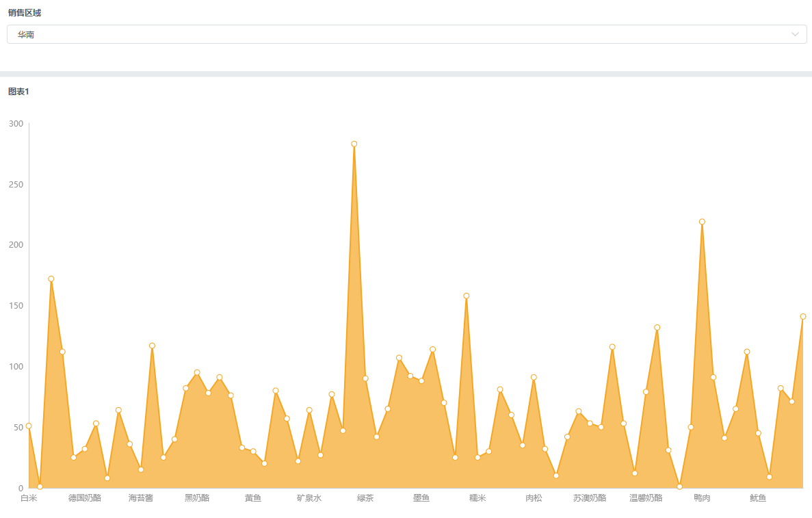This screenshot has height=518, width=812.
Task: Click the 墨鱼 x-axis label
Action: [421, 498]
